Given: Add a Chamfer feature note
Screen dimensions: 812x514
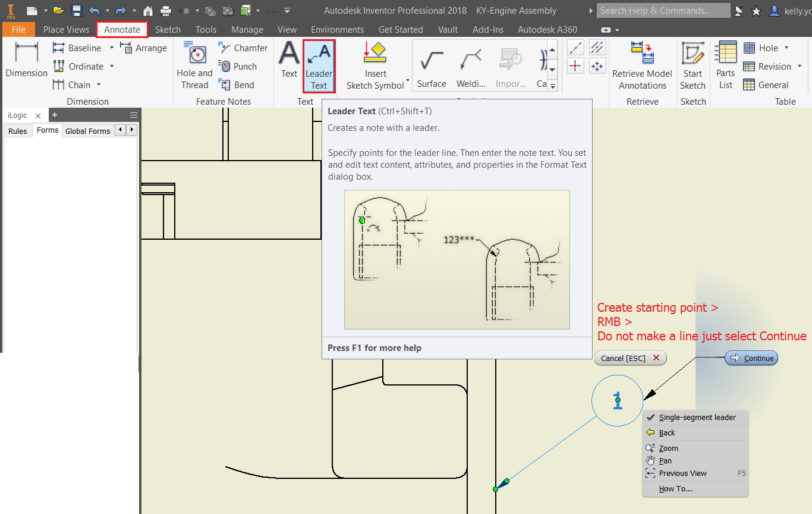Looking at the screenshot, I should pos(243,48).
